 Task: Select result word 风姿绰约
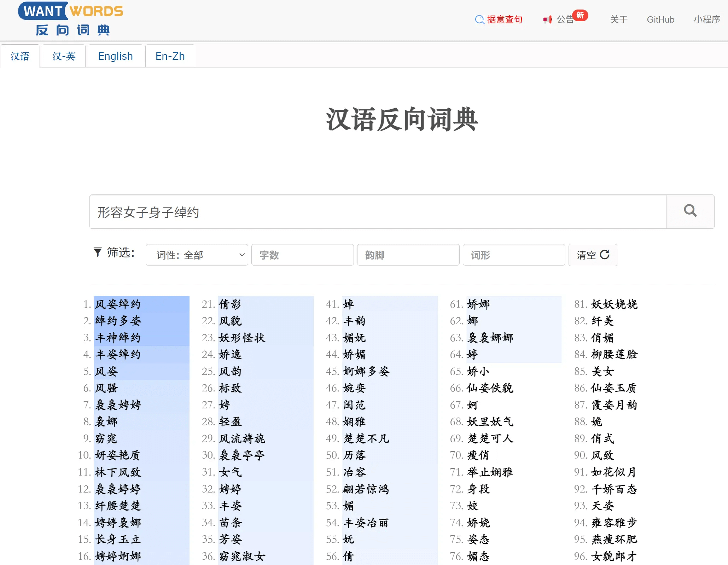(x=118, y=304)
